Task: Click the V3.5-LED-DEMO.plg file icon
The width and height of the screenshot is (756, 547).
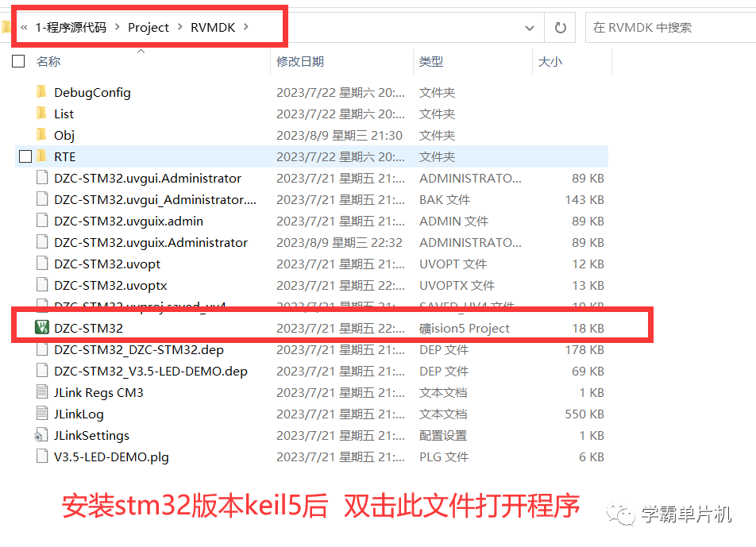Action: pos(42,456)
